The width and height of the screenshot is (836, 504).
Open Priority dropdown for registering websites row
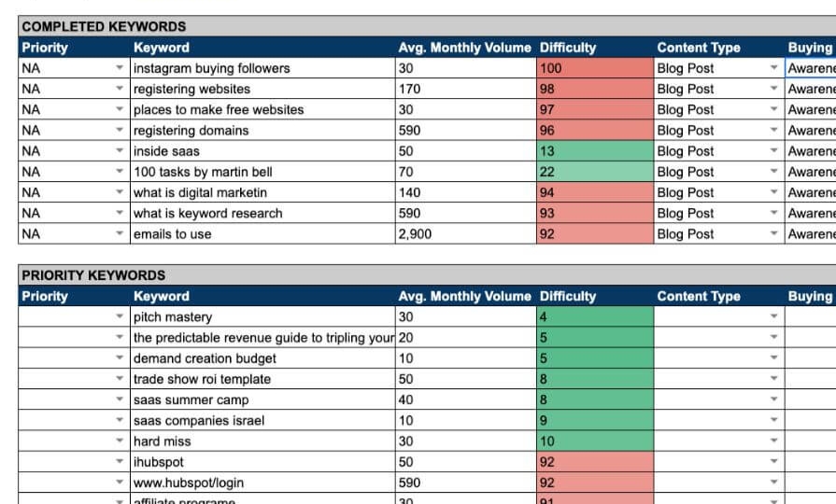(120, 89)
